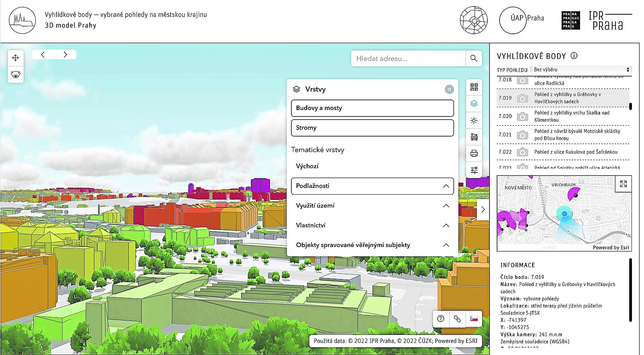
Task: Open the sliders settings icon
Action: (x=474, y=170)
